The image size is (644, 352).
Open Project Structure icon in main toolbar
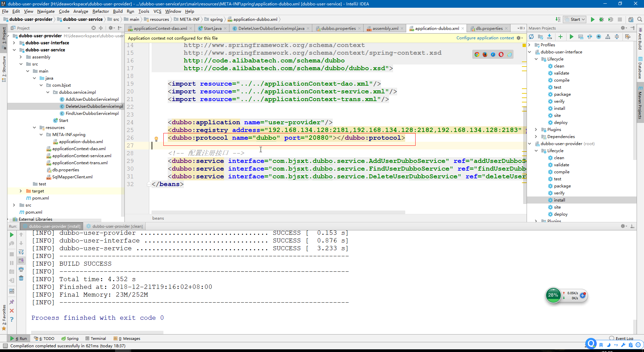click(x=631, y=19)
